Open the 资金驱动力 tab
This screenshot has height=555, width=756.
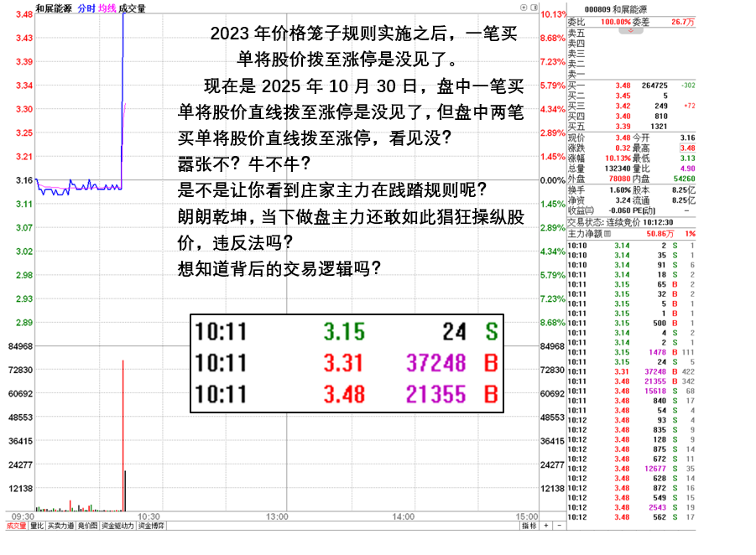click(117, 526)
